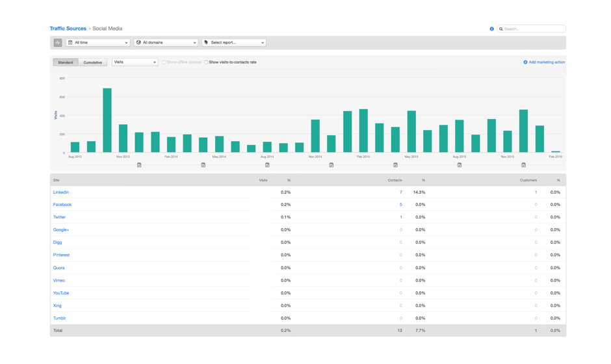Click into the Search input field
Screen dimensions: 611x364
533,29
